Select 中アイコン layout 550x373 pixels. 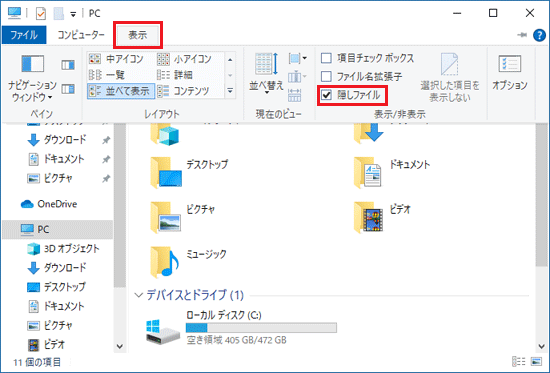click(116, 59)
